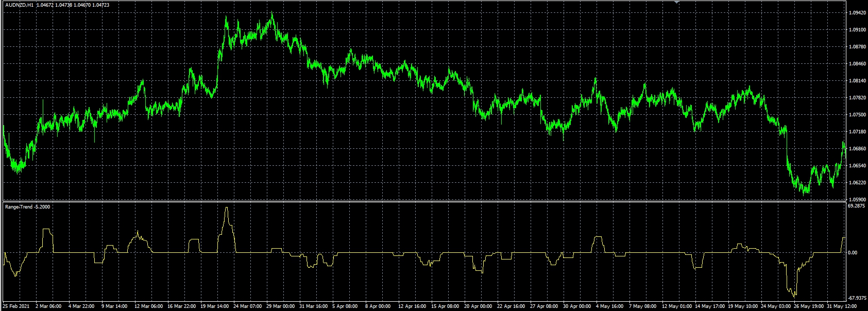Click the 16 Mar 22:00 time label
Image resolution: width=868 pixels, height=311 pixels.
(x=182, y=306)
